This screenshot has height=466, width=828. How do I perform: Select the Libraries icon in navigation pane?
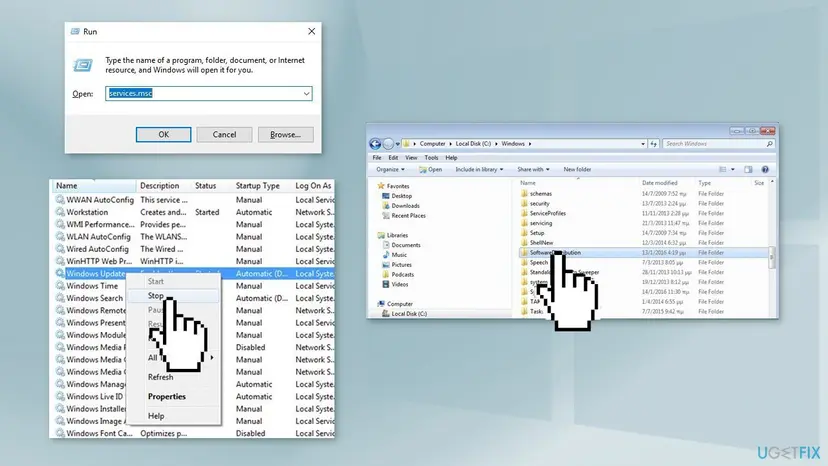381,235
